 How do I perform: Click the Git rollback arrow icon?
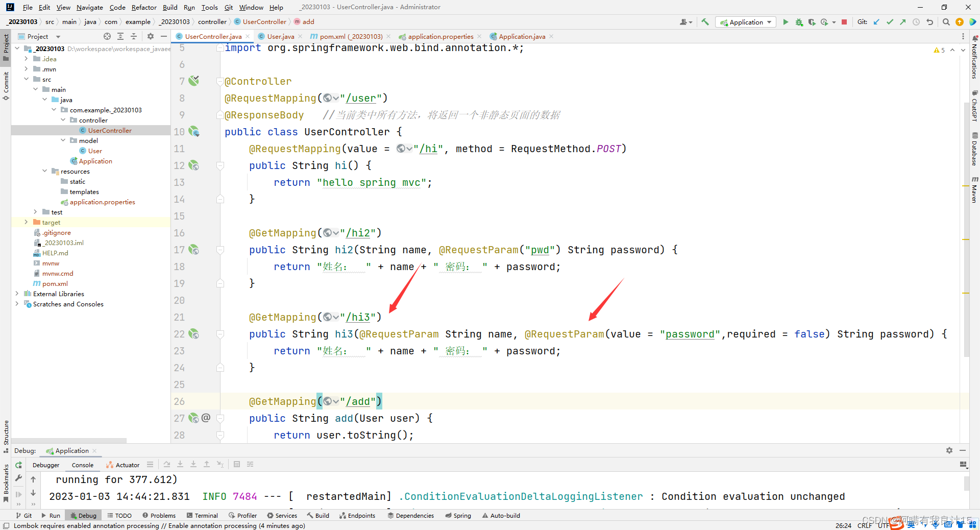tap(929, 22)
